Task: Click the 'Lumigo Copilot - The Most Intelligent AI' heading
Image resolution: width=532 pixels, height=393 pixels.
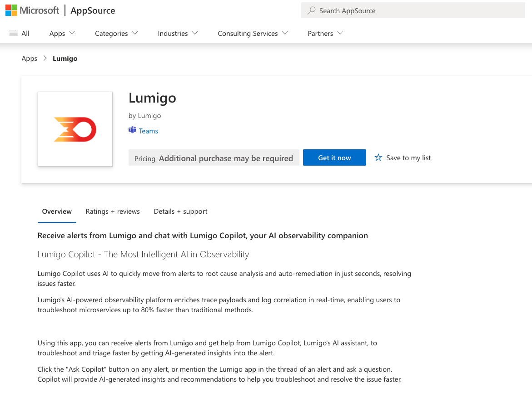Action: (x=143, y=254)
